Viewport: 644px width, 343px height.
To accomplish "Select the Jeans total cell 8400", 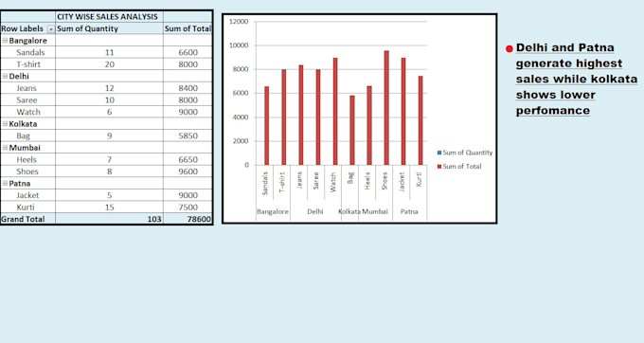I will [x=188, y=88].
